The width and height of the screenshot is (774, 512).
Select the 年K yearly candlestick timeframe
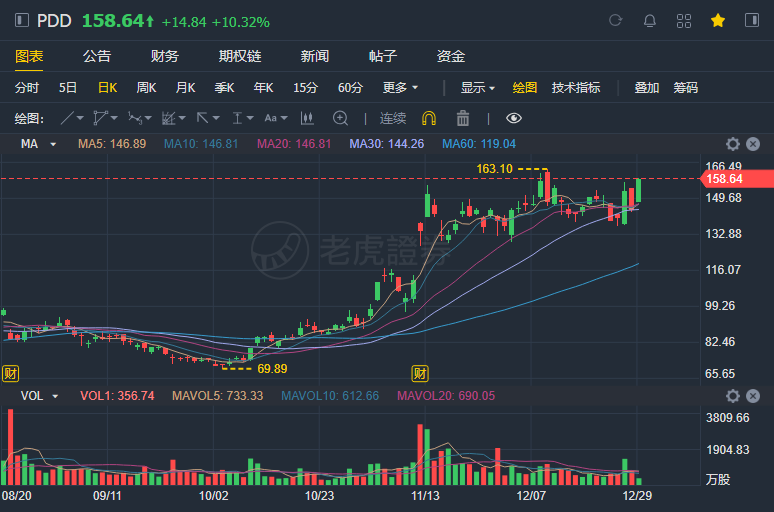[263, 88]
